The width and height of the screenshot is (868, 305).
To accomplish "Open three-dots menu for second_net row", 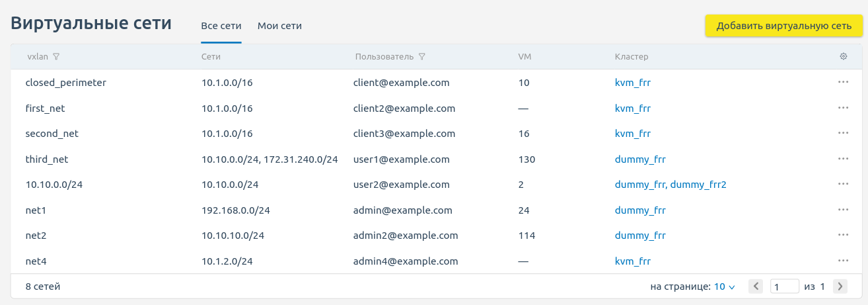I will point(843,133).
